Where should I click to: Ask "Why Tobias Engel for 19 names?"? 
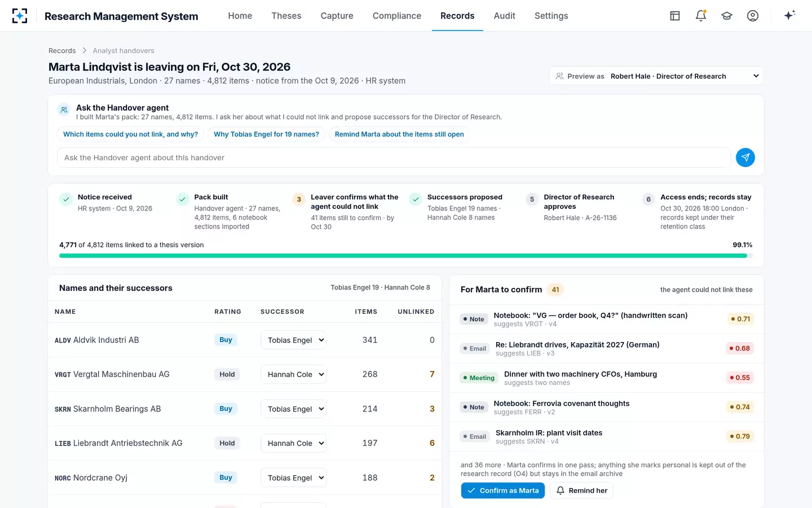point(266,134)
